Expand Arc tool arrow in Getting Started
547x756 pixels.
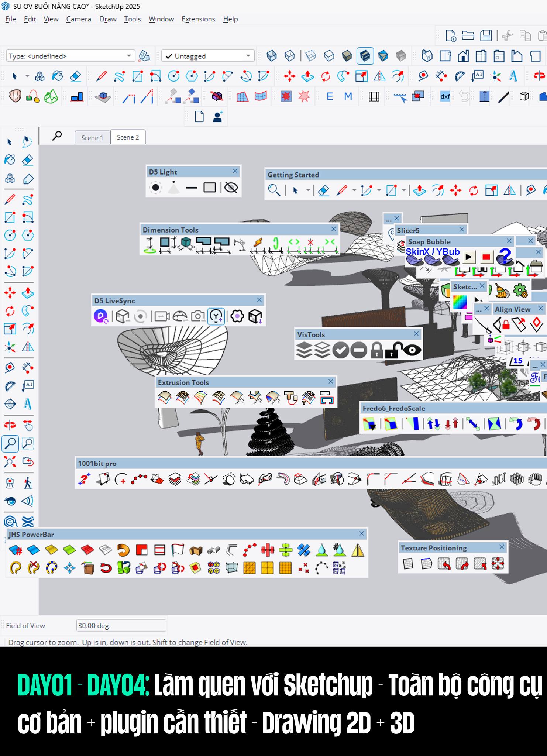tap(379, 190)
